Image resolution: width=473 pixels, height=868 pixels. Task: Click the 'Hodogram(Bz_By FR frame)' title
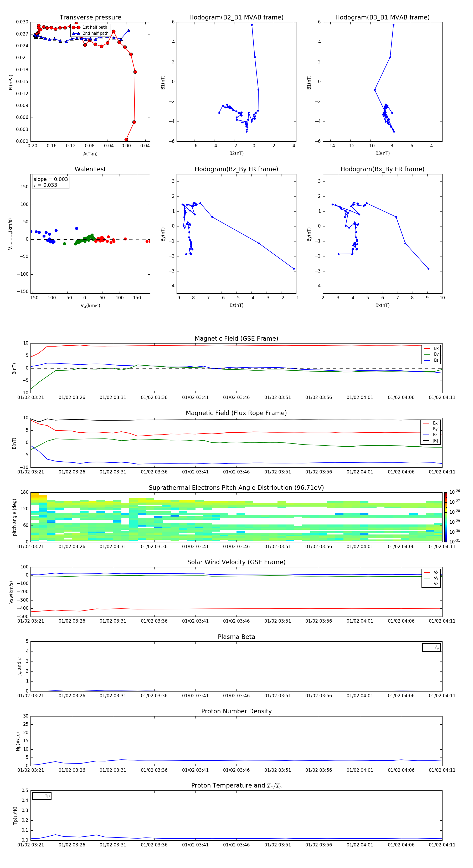pos(236,169)
